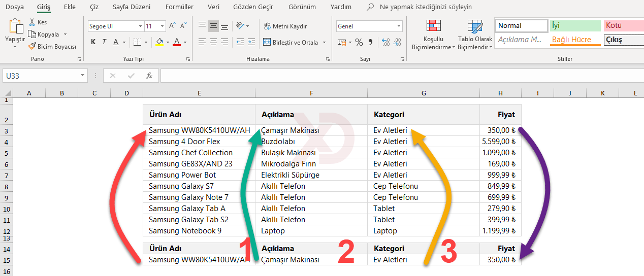
Task: Switch to the Sayfa Düzeni tab
Action: 132,7
